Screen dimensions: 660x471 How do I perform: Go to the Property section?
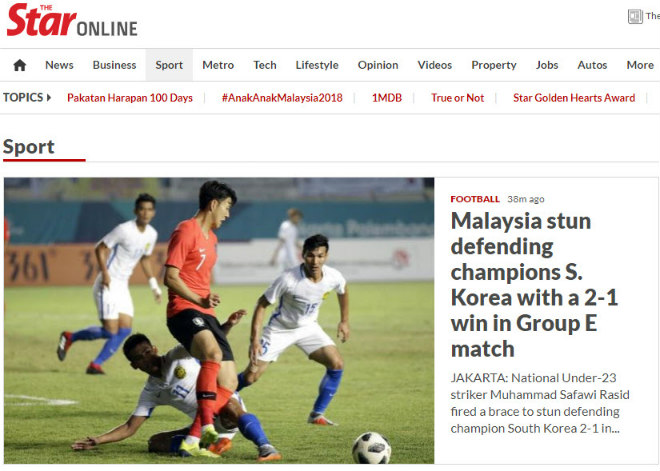pos(494,65)
